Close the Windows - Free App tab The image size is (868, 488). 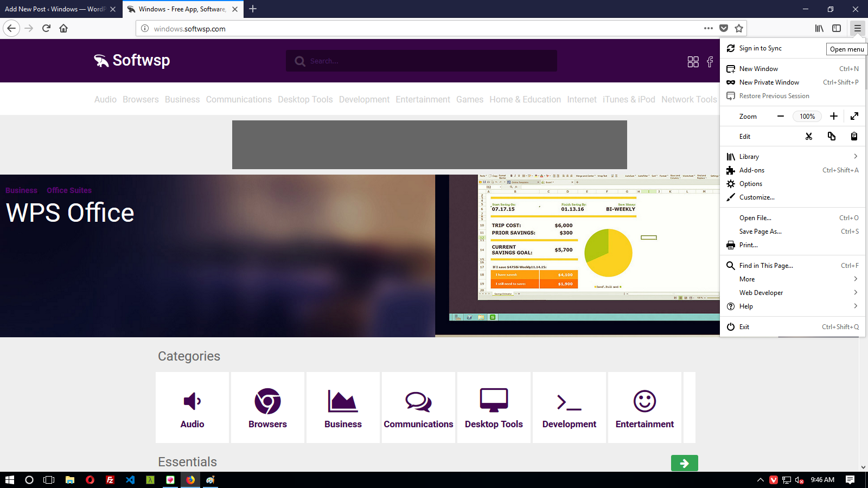point(235,9)
